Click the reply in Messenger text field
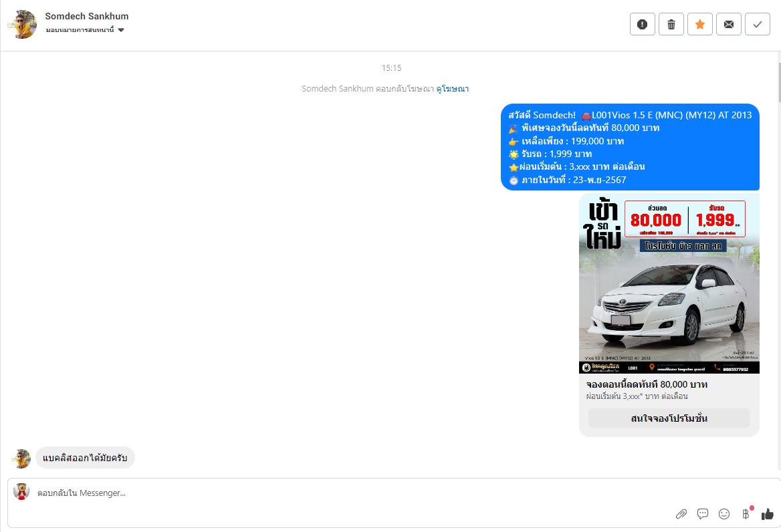Image resolution: width=781 pixels, height=532 pixels. 334,493
